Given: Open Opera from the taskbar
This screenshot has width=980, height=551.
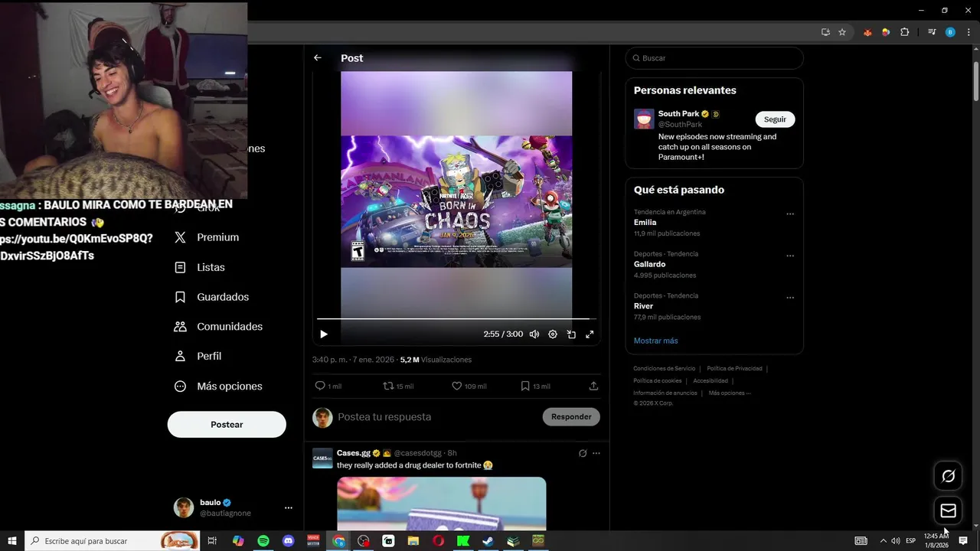Looking at the screenshot, I should [438, 541].
